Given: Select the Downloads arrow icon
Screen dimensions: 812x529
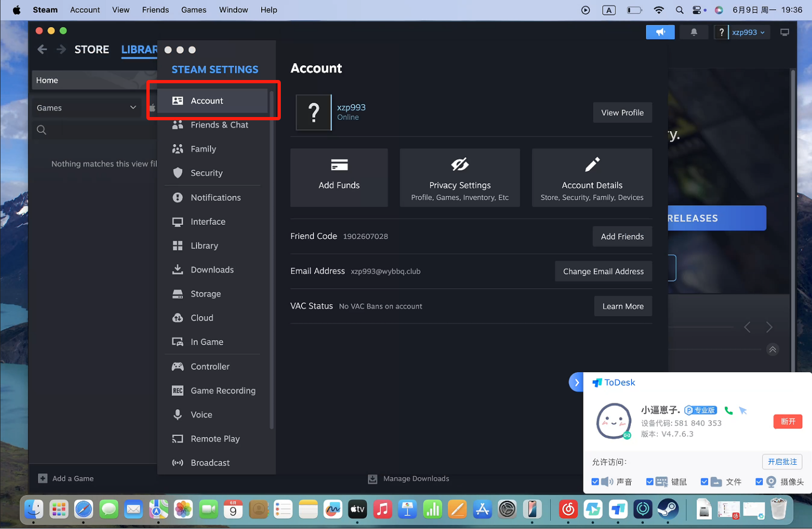Looking at the screenshot, I should click(177, 269).
